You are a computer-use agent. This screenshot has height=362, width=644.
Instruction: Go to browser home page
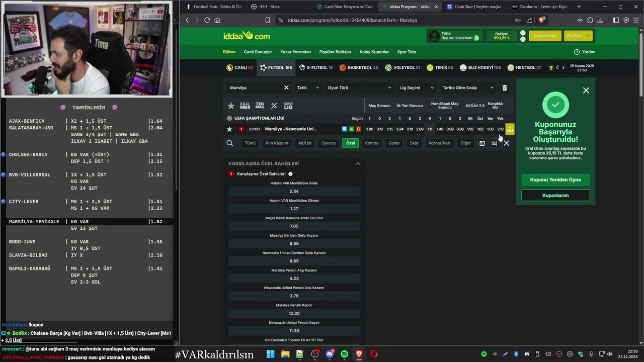(217, 20)
